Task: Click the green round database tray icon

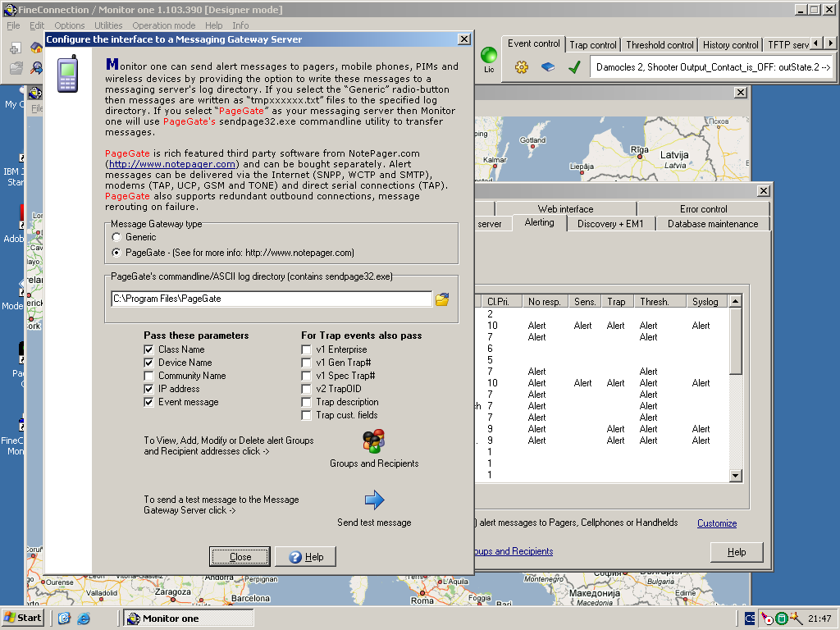Action: pos(781,619)
